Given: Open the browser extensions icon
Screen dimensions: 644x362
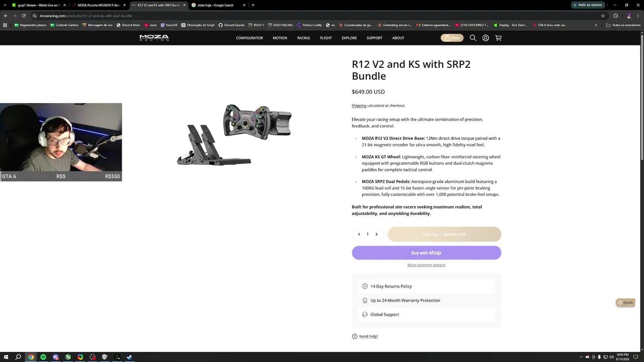Looking at the screenshot, I should (x=615, y=16).
